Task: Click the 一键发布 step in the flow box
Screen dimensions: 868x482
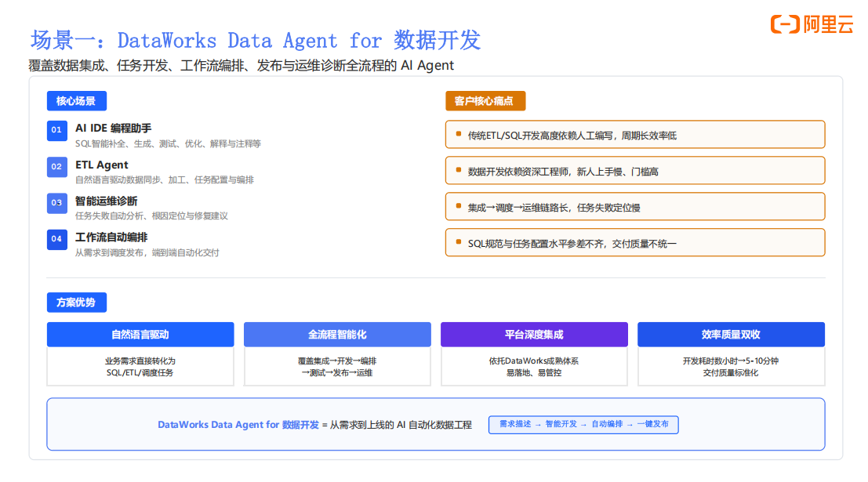Action: pos(653,424)
